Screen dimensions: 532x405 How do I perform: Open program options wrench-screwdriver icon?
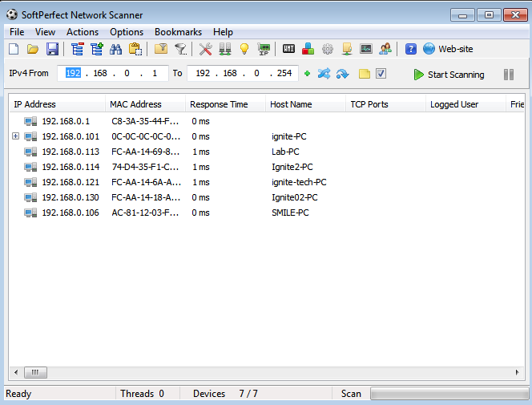(206, 49)
